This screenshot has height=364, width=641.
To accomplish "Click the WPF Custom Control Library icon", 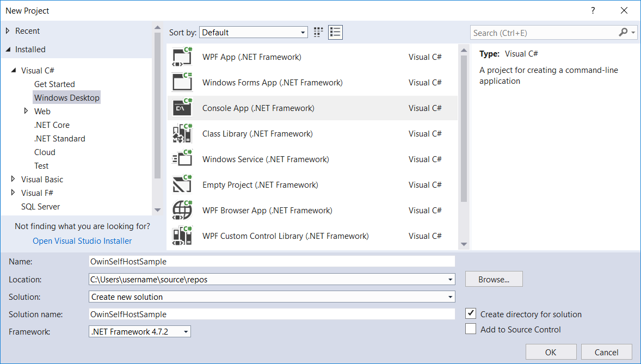I will click(x=182, y=236).
